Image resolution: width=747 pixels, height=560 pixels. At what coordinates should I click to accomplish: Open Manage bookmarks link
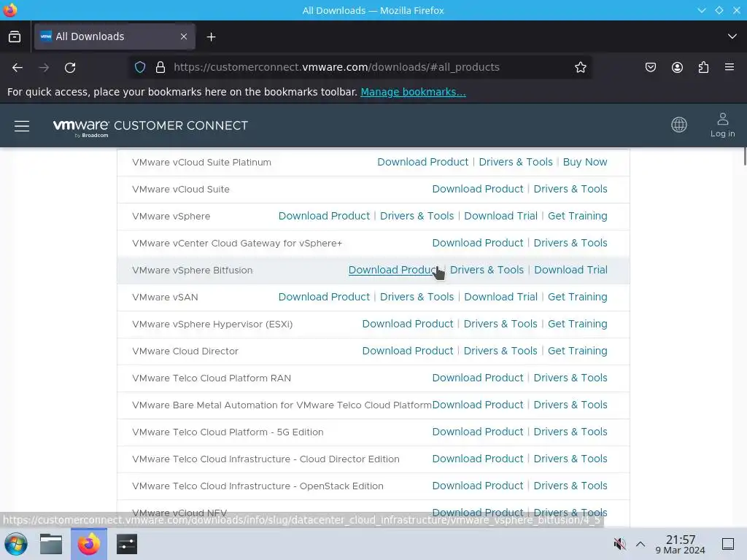(413, 92)
